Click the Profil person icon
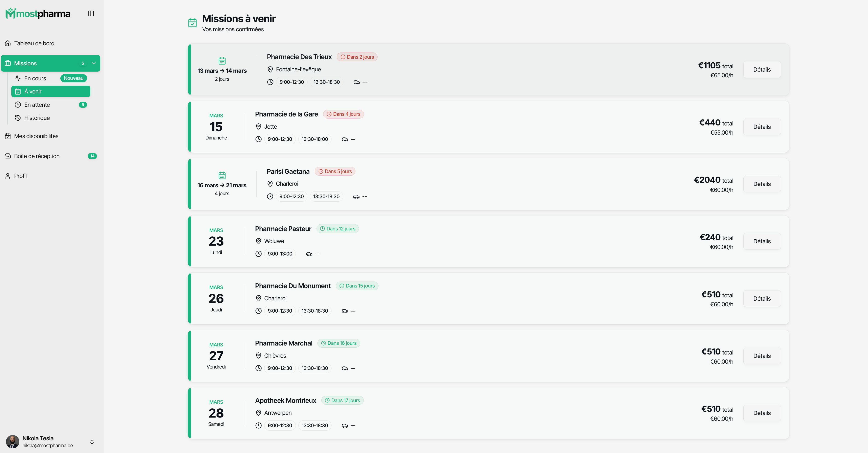868x453 pixels. [x=8, y=176]
